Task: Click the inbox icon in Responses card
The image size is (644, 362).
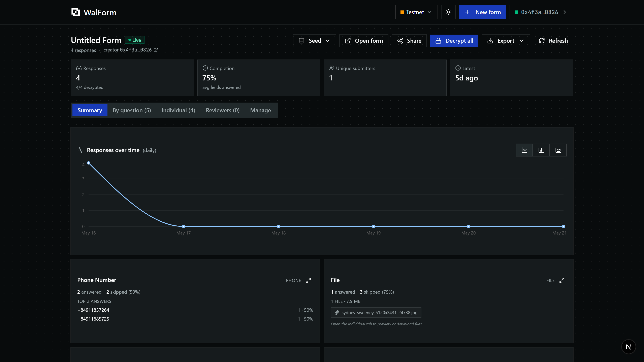Action: (79, 68)
